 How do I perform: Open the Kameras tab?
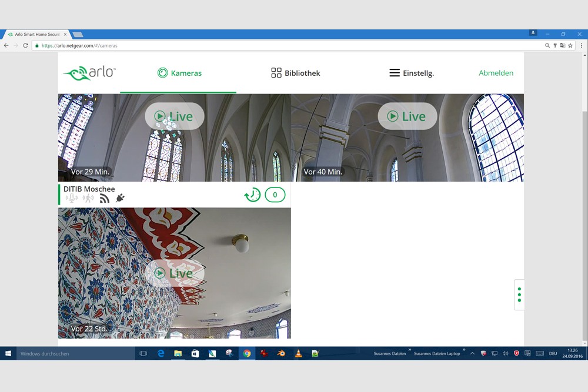pyautogui.click(x=179, y=73)
